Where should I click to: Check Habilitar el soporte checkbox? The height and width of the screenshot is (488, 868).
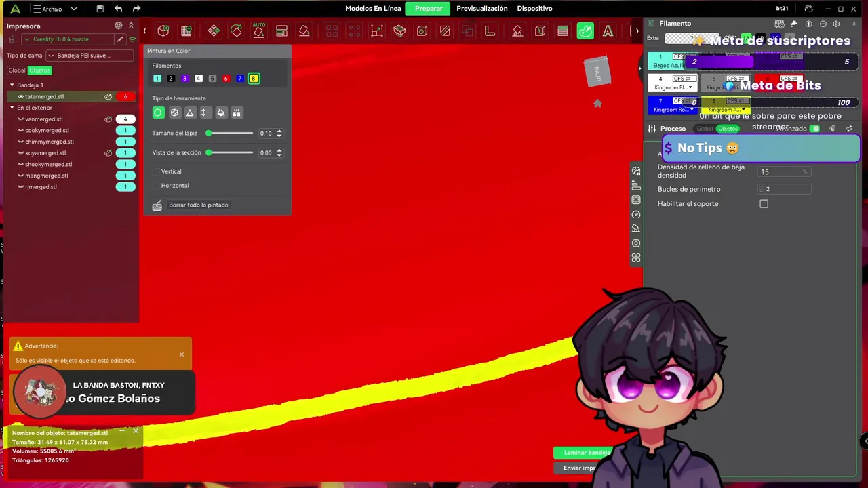[764, 204]
